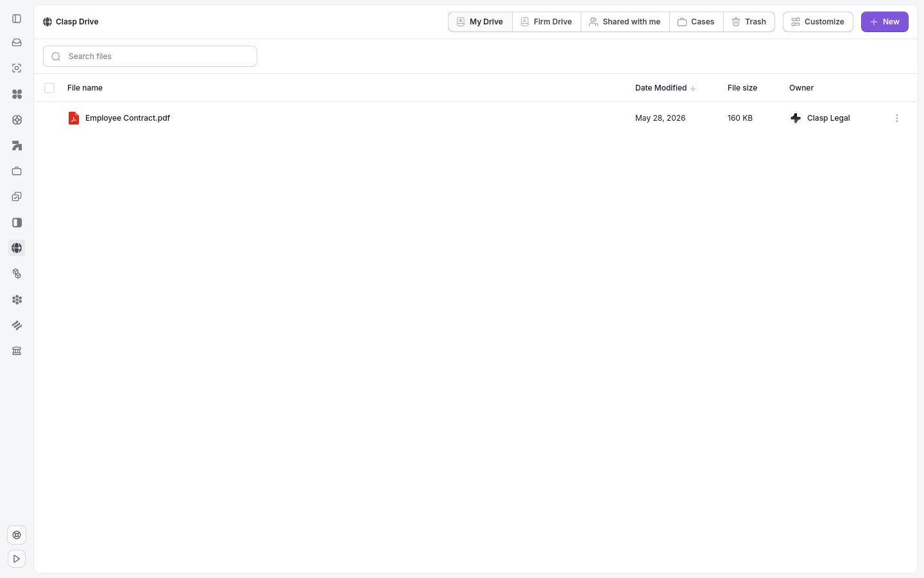Image resolution: width=924 pixels, height=578 pixels.
Task: Select the active globe Drive icon in sidebar
Action: tap(17, 248)
